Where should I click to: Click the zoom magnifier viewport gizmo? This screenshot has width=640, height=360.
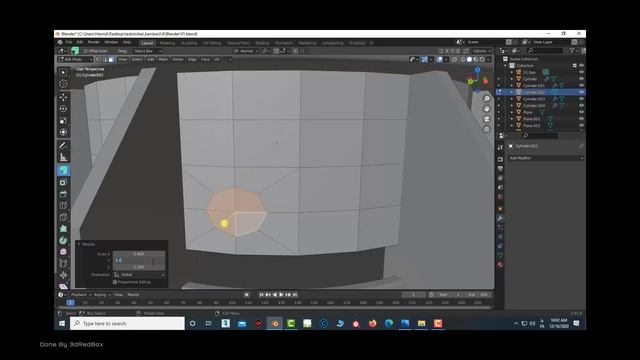tap(486, 99)
